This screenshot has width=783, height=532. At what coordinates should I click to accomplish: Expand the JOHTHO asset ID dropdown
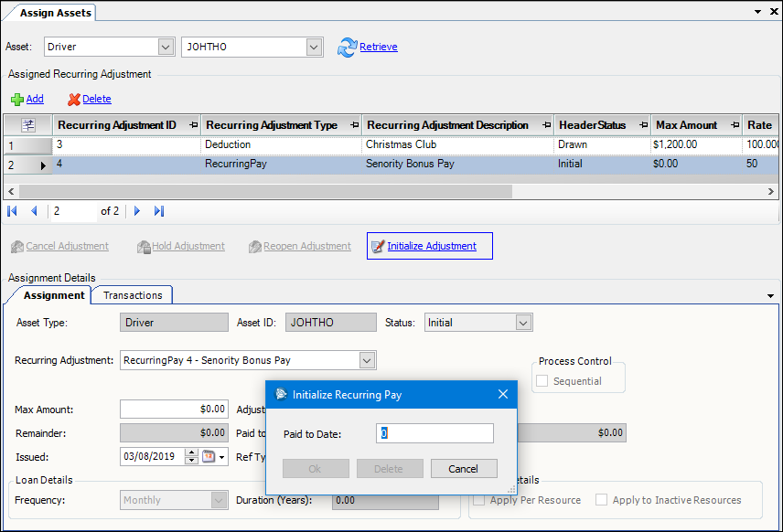315,47
